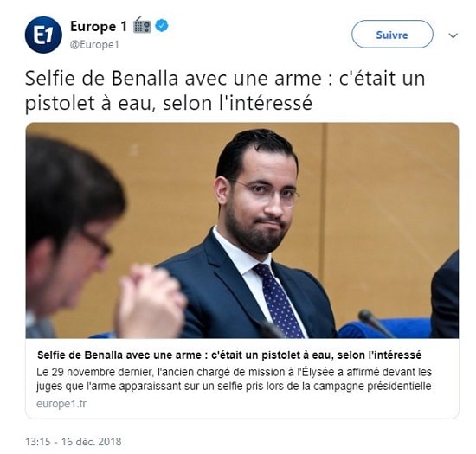Click the @Europe1 handle
Screen dimensions: 476x454
click(94, 45)
